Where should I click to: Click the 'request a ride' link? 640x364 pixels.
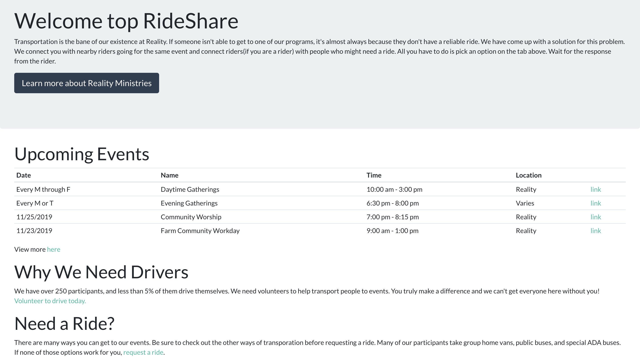point(143,352)
